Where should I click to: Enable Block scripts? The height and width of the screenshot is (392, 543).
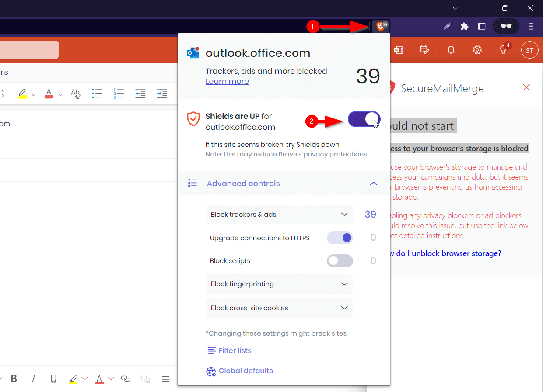coord(340,260)
